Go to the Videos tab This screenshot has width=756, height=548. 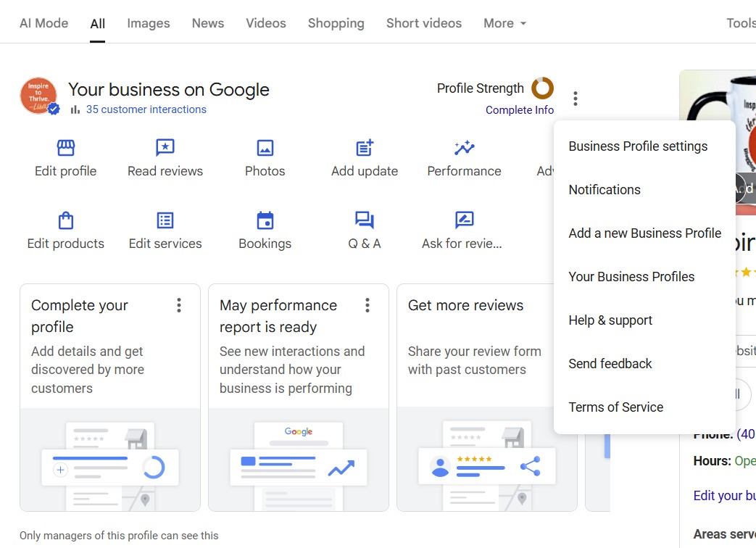coord(266,23)
